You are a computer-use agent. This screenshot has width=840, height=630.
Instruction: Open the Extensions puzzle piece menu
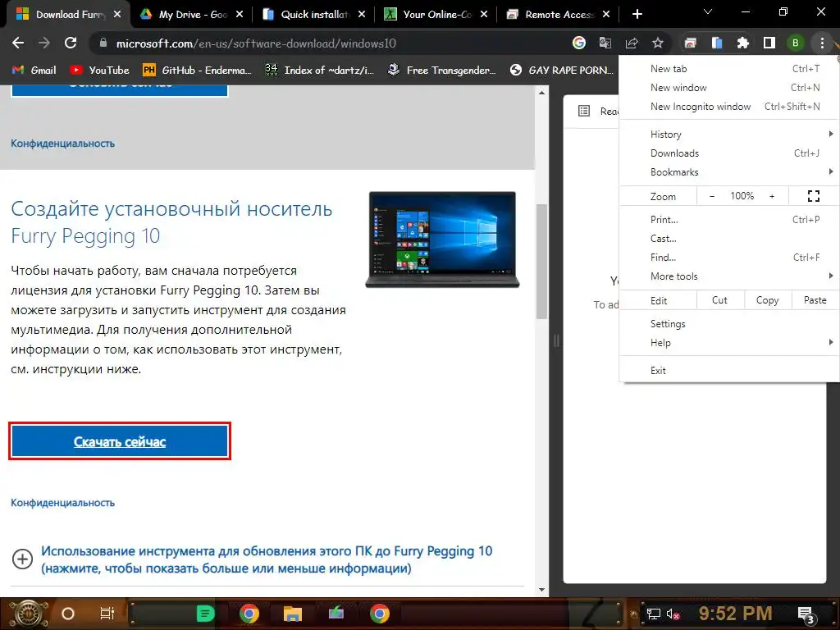[742, 43]
